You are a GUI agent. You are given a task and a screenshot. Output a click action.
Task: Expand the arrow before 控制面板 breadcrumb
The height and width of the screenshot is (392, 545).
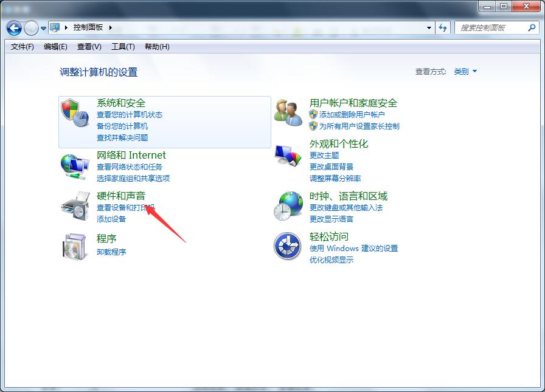(x=66, y=27)
